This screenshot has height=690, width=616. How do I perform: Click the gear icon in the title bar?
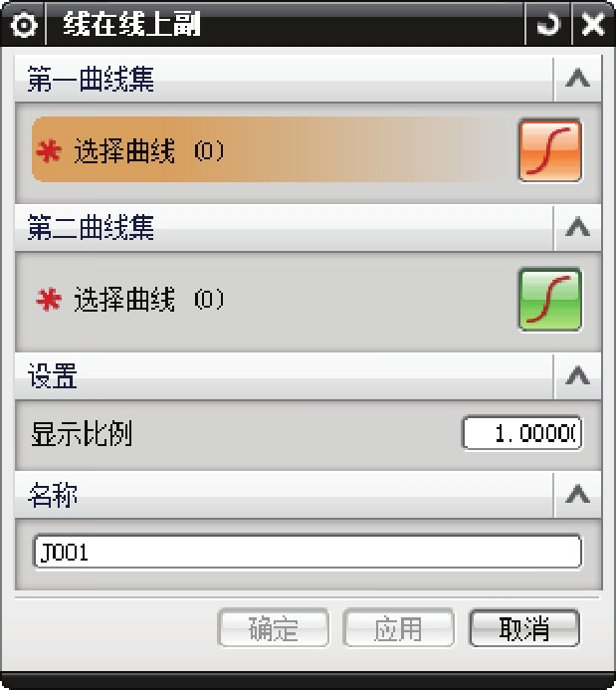pos(23,25)
